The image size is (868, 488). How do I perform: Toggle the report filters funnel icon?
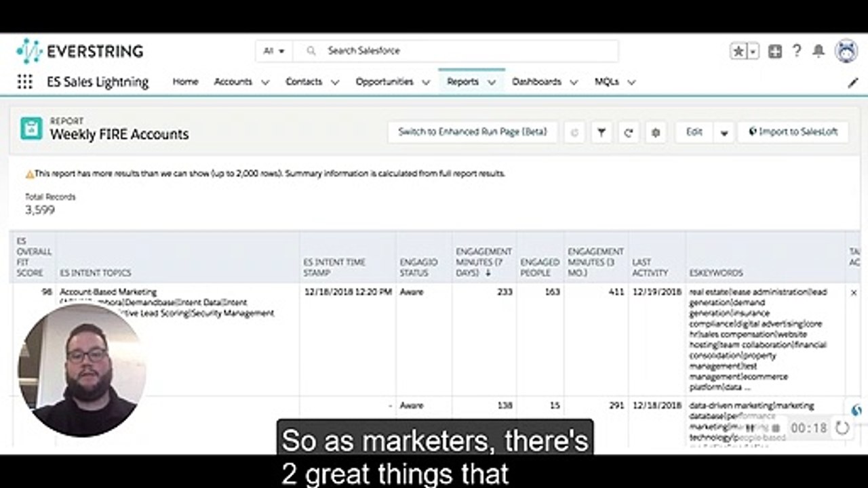click(601, 132)
